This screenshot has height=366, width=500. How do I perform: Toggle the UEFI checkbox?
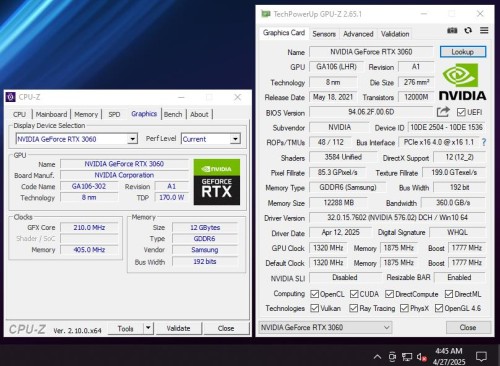(x=461, y=112)
